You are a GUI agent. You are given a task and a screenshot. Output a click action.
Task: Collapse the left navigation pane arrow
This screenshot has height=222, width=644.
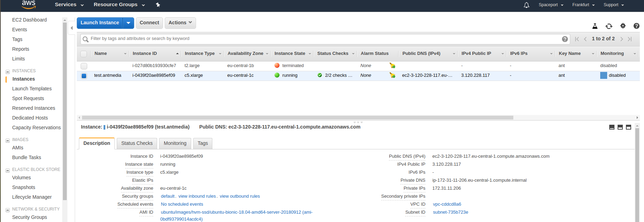72,28
